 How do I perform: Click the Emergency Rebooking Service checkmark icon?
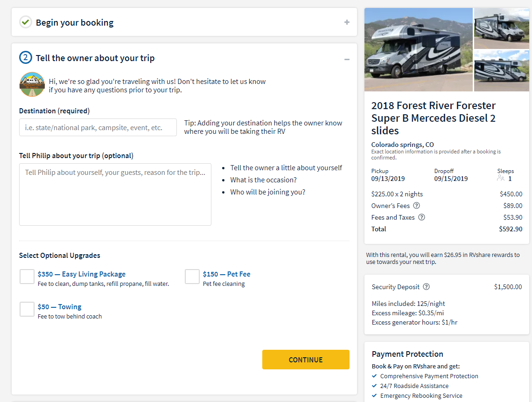pos(374,395)
